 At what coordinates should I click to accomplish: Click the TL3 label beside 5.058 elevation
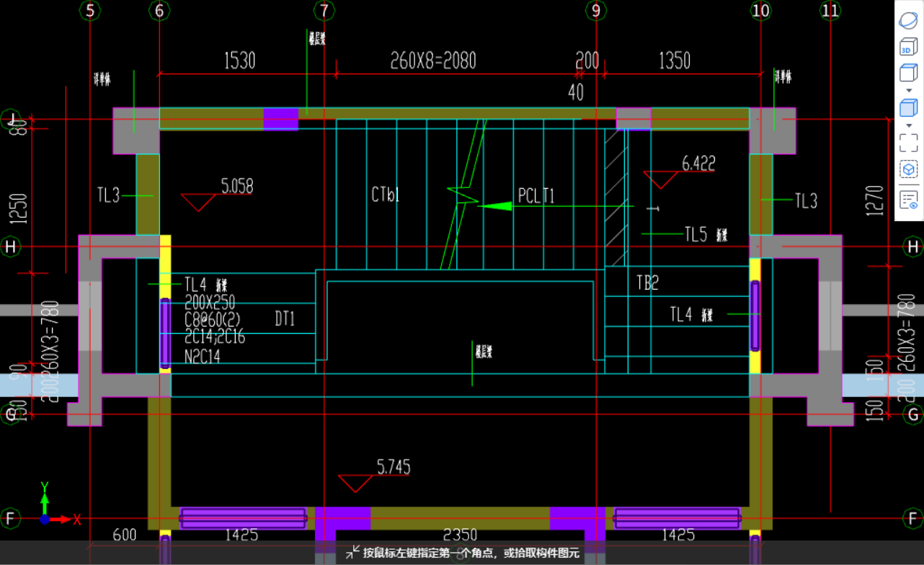tap(108, 195)
